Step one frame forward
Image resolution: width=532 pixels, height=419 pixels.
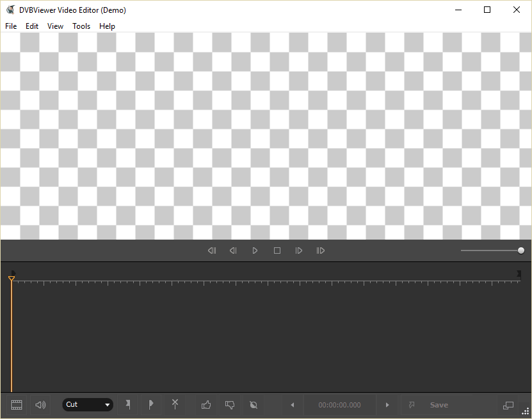point(298,251)
